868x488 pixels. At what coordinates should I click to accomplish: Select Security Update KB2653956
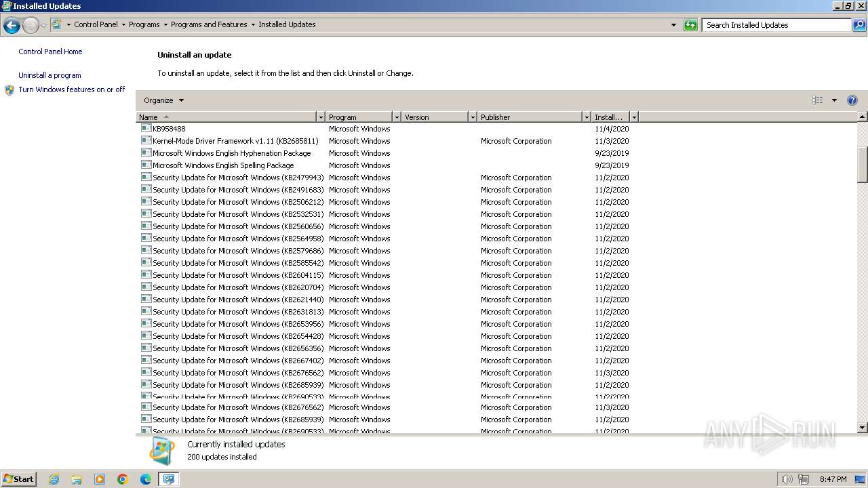(387, 324)
